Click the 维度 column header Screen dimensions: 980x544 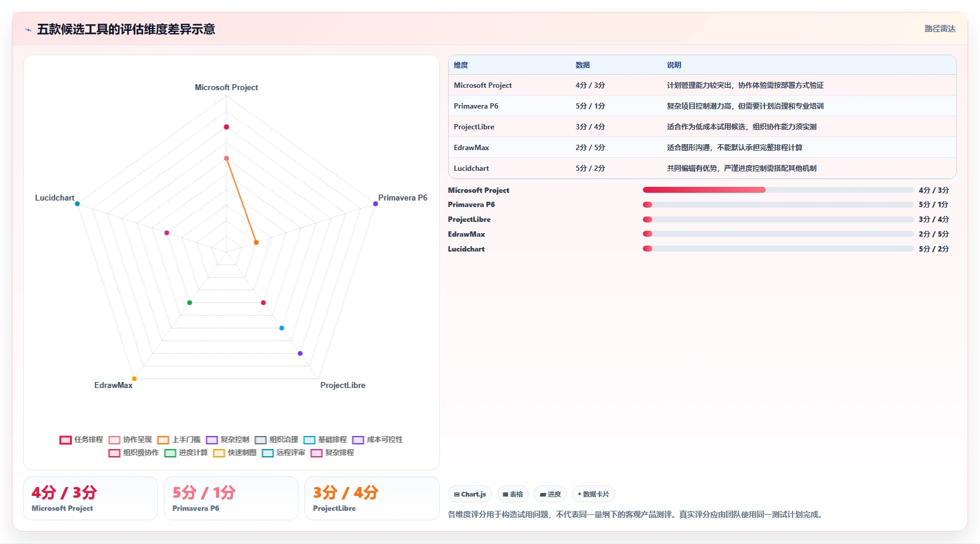(x=461, y=65)
